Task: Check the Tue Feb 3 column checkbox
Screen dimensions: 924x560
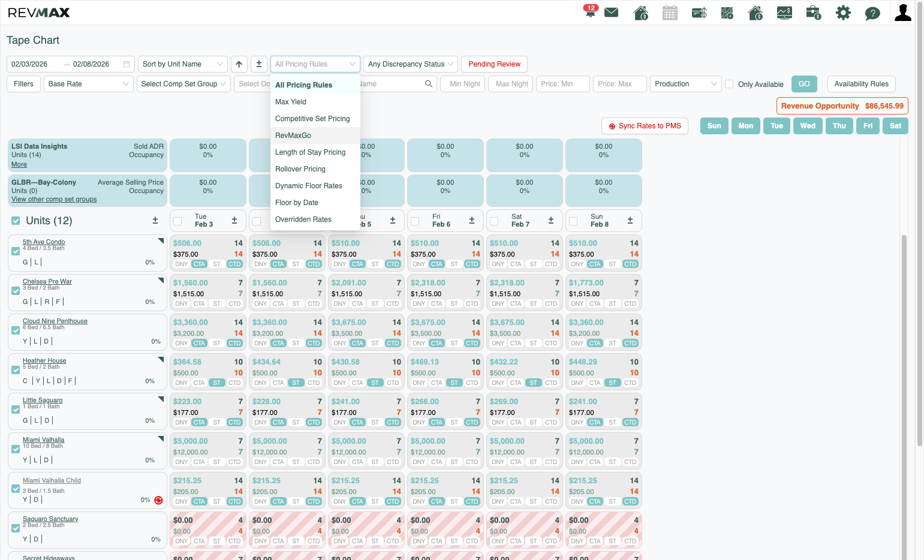Action: [x=177, y=221]
